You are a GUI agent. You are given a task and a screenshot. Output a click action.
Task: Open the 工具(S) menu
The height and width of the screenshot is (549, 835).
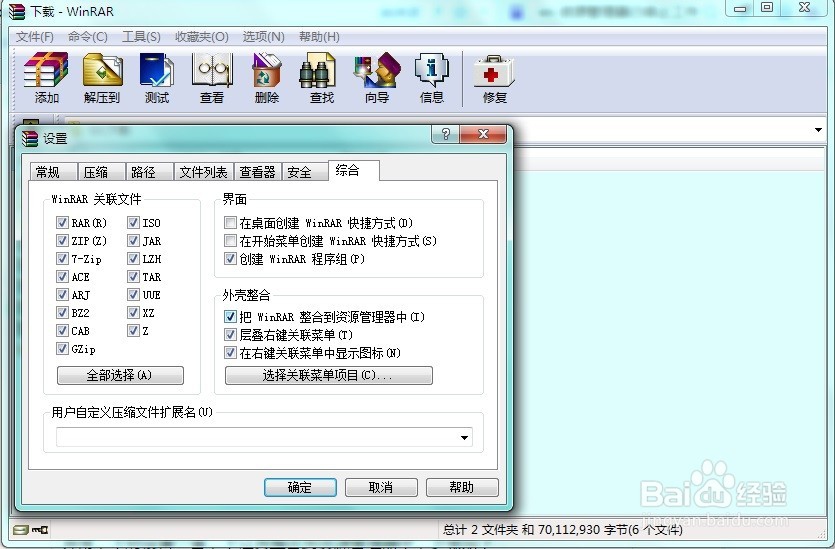click(141, 37)
